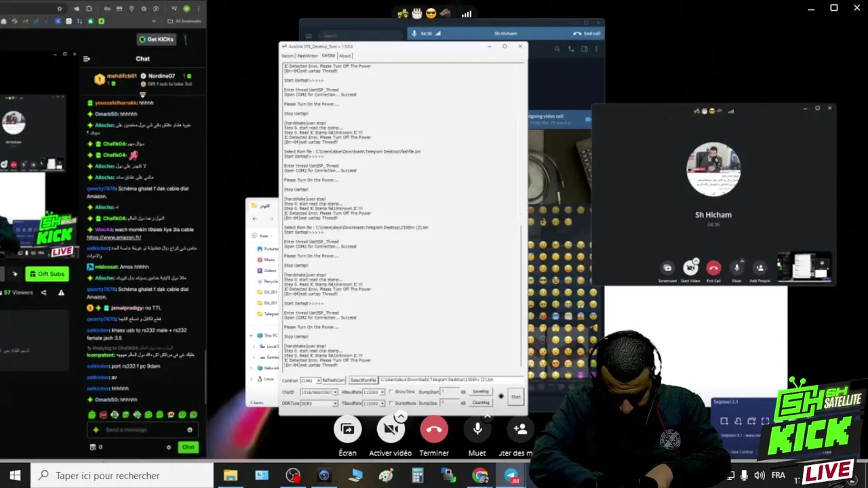
Task: Click the Activer vidéo camera icon
Action: pos(391,429)
